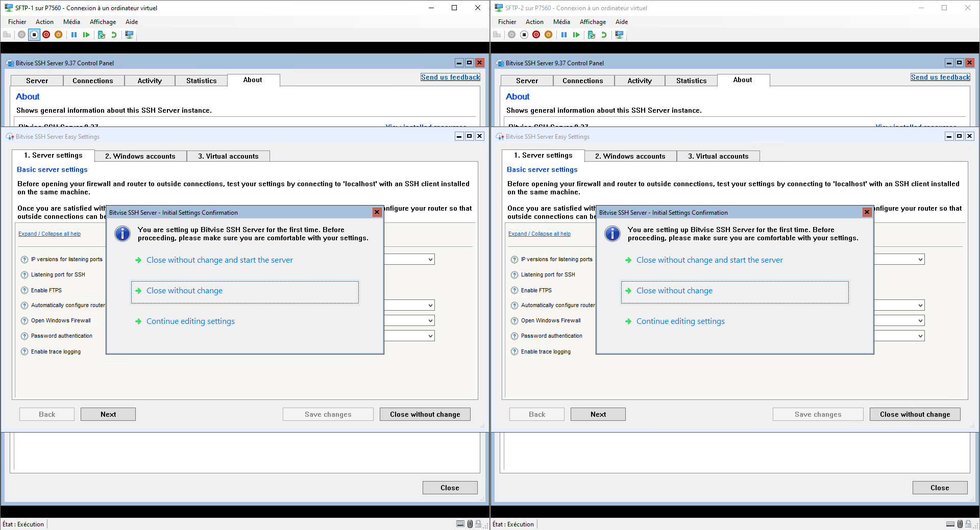Screen dimensions: 980x530
Task: Open help icon for Enable FTPS in SFTP-2
Action: click(x=514, y=290)
